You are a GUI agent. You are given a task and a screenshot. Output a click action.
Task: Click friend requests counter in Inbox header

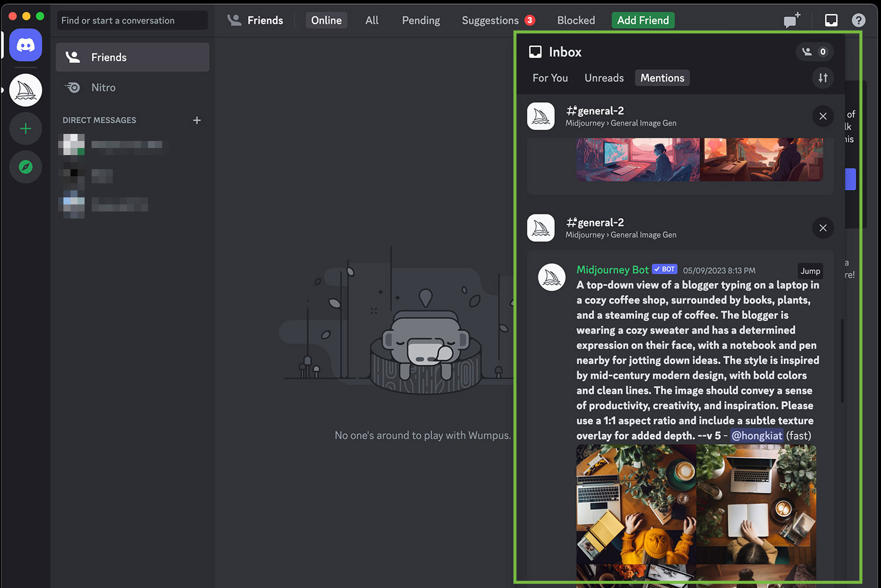tap(815, 52)
